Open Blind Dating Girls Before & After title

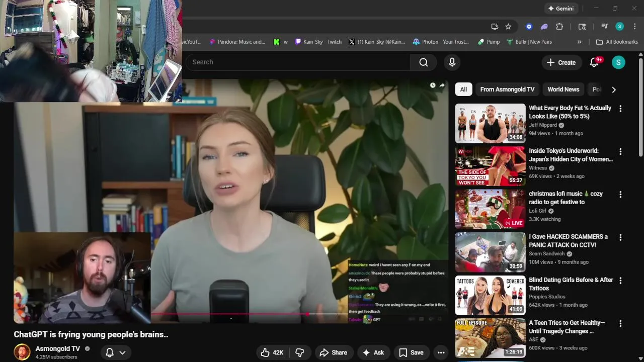pos(571,284)
